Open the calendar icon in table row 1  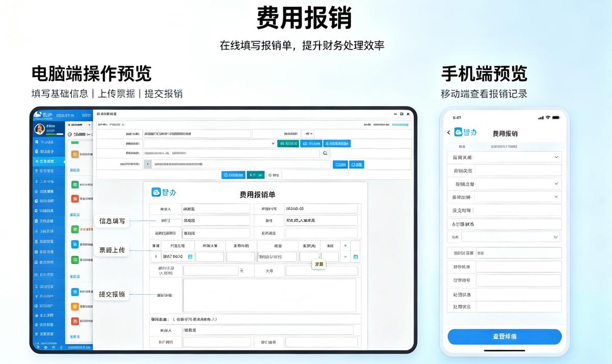(x=190, y=257)
